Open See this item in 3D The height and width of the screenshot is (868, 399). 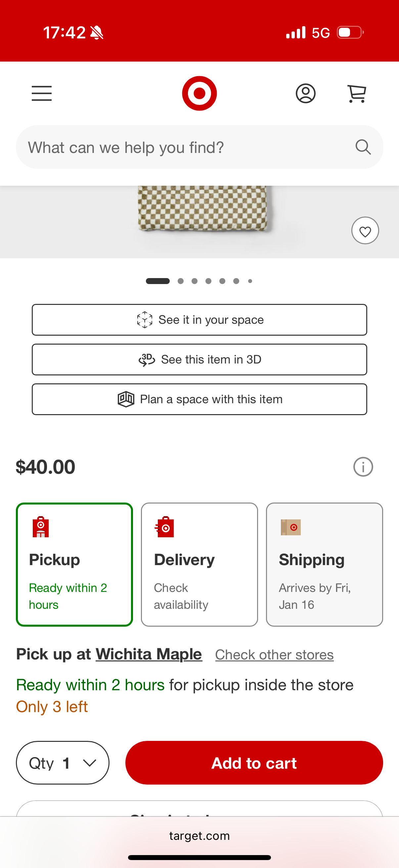[199, 360]
